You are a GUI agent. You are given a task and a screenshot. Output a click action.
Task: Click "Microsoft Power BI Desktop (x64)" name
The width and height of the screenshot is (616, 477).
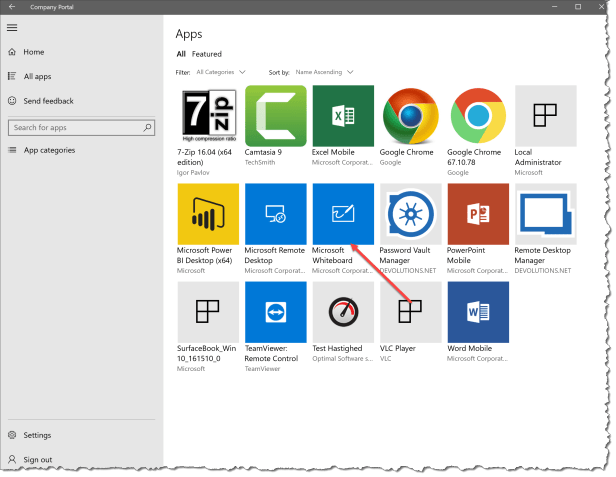[204, 255]
